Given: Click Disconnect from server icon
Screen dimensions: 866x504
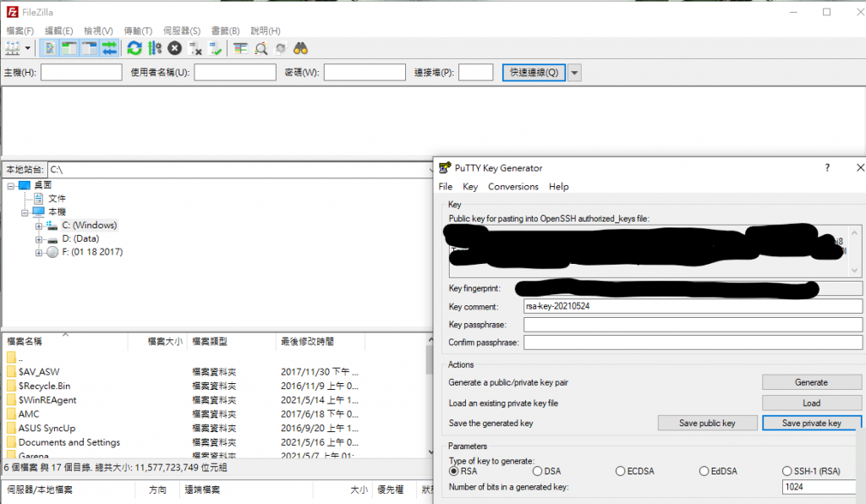Looking at the screenshot, I should click(195, 48).
